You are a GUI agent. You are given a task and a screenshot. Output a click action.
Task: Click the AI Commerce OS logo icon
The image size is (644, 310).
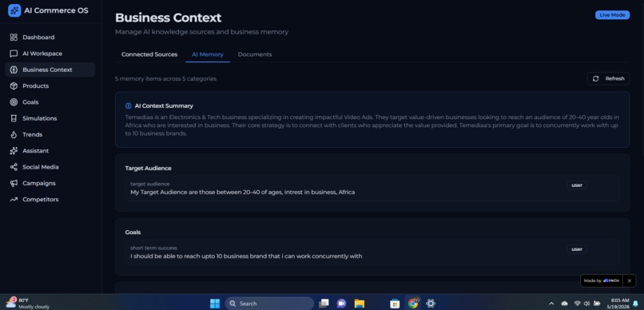14,10
